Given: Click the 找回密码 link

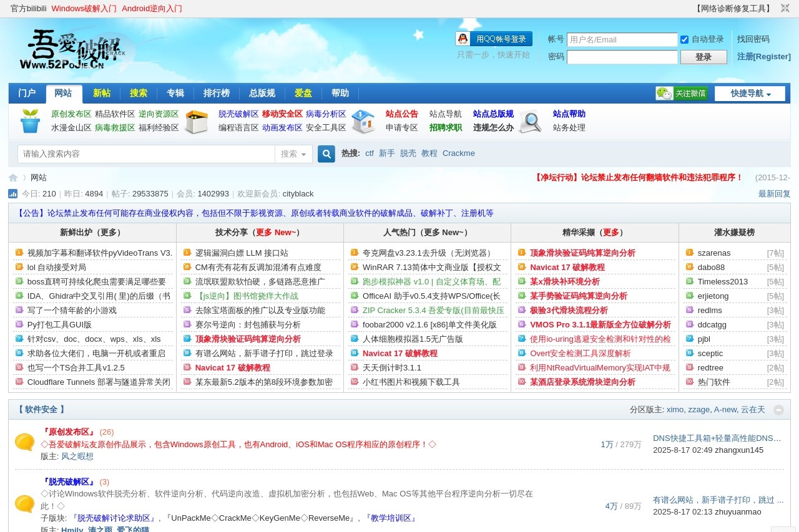Looking at the screenshot, I should click(x=753, y=39).
